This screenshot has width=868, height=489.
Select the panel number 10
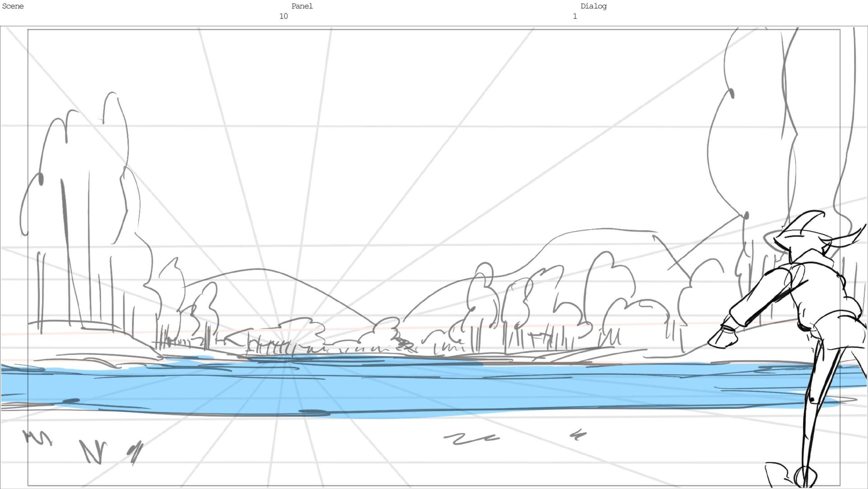click(x=283, y=16)
